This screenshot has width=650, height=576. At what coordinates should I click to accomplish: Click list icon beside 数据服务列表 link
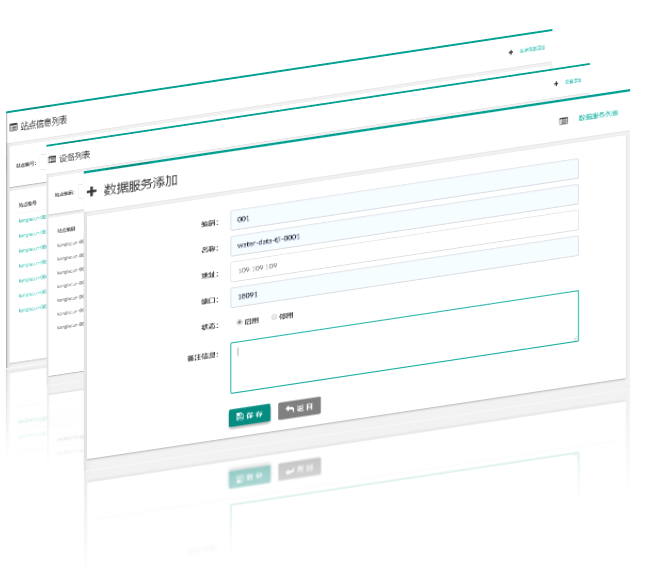click(563, 121)
